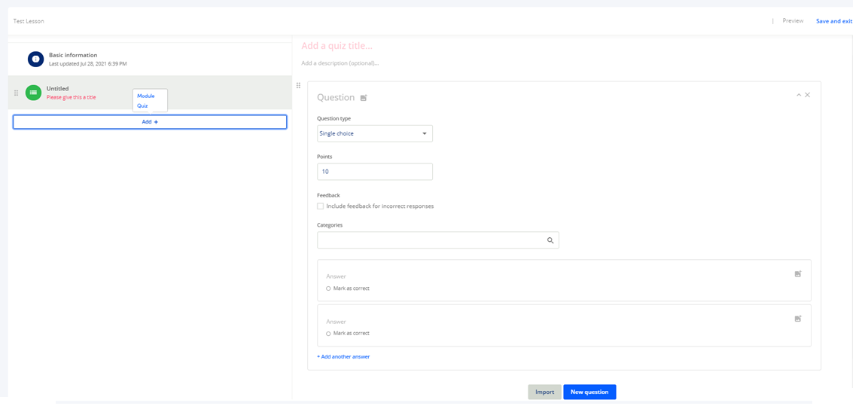Mark the first answer as correct
Screen dimensions: 868x409
pyautogui.click(x=328, y=288)
